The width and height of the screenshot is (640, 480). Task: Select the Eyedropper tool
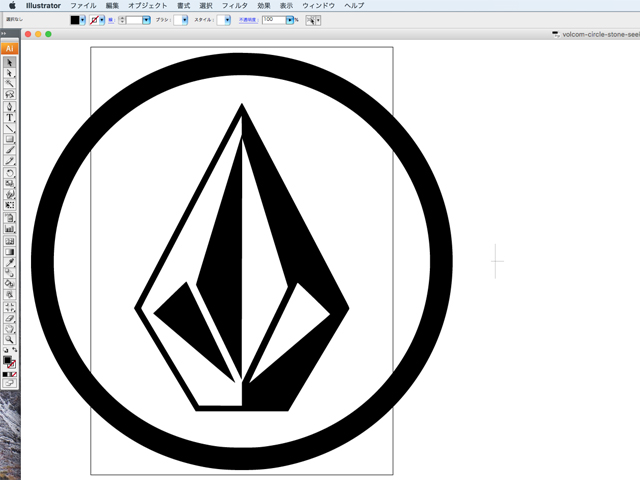click(9, 262)
